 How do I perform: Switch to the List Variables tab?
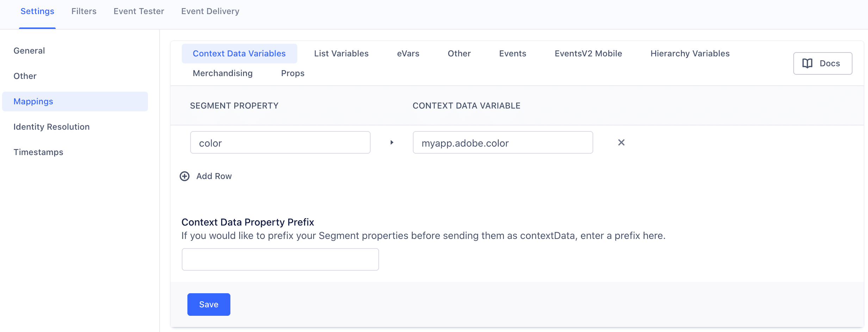(341, 53)
